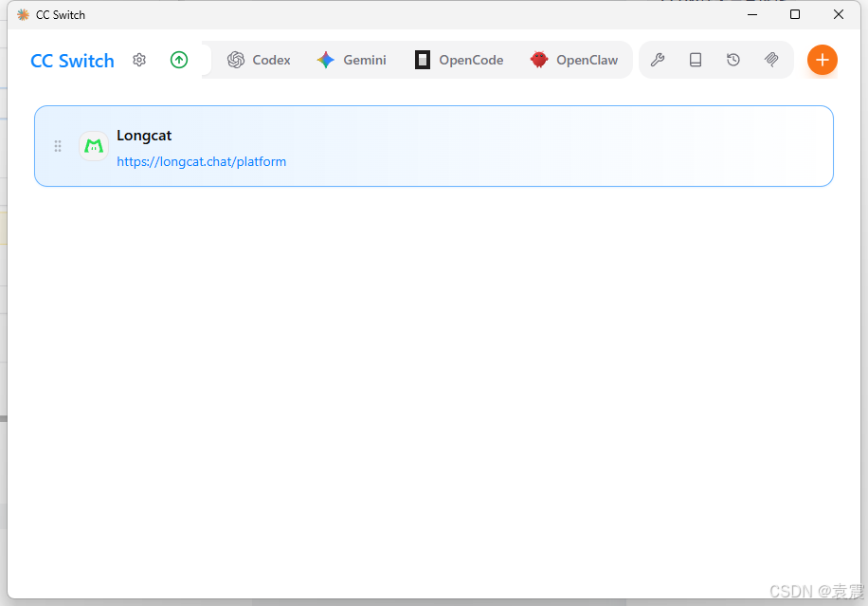The image size is (868, 606).
Task: Close the CC Switch window
Action: pos(838,15)
